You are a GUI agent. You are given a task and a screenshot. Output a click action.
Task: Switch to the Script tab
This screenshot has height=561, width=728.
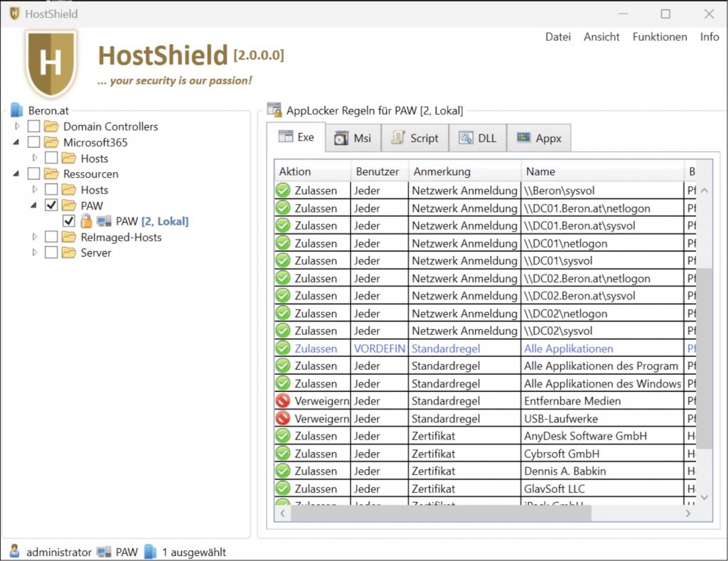(x=415, y=138)
